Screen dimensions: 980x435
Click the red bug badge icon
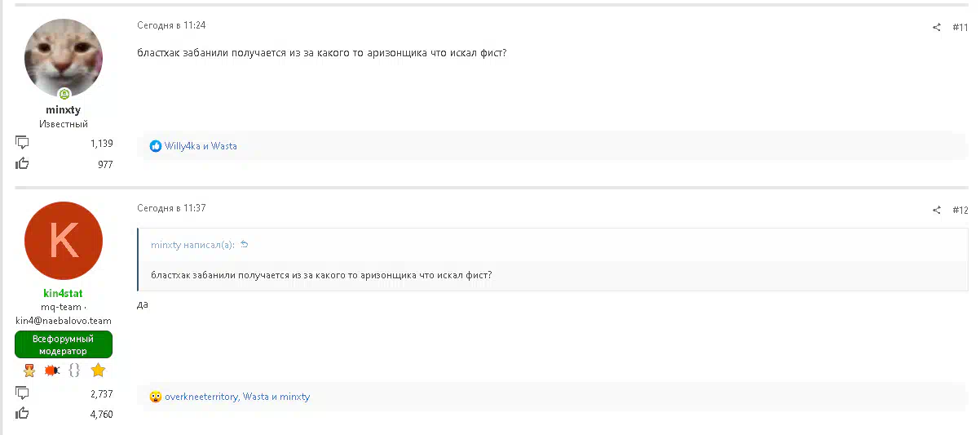point(51,371)
